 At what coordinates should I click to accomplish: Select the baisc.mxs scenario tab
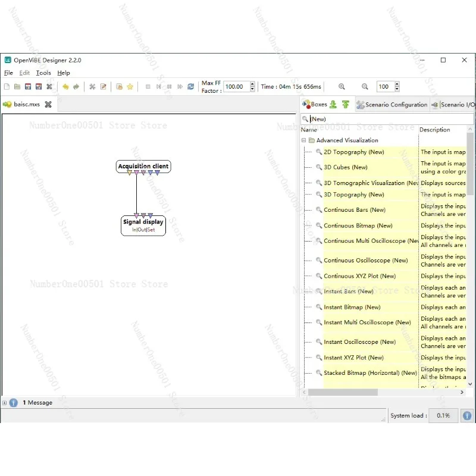click(x=27, y=105)
